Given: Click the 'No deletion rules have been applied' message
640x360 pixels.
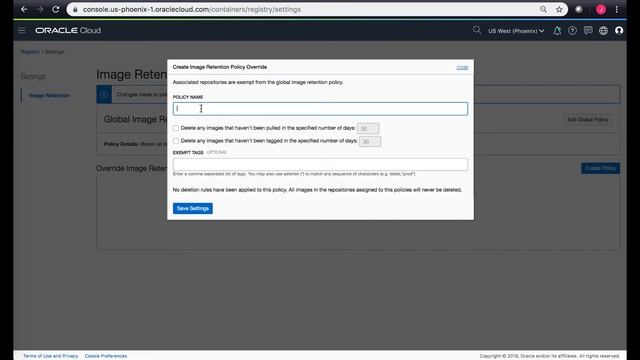Looking at the screenshot, I should (x=317, y=190).
